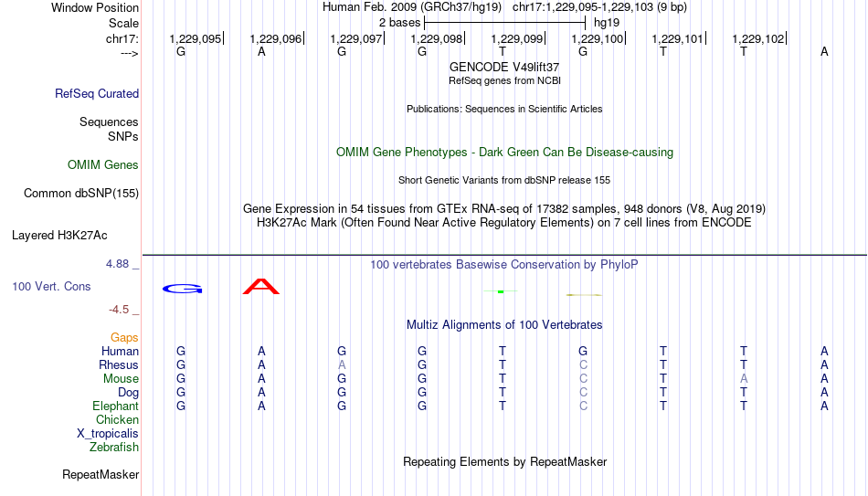Click the Common dbSNP(155) label
The width and height of the screenshot is (868, 496).
click(81, 194)
